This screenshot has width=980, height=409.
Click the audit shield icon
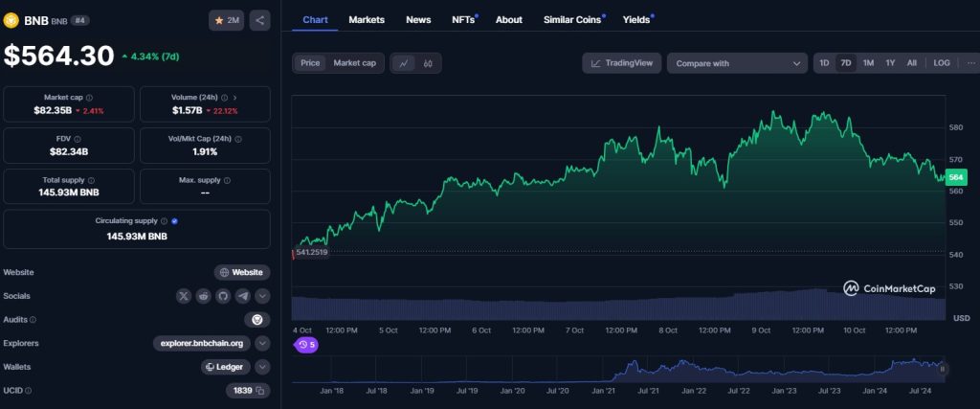pyautogui.click(x=256, y=320)
